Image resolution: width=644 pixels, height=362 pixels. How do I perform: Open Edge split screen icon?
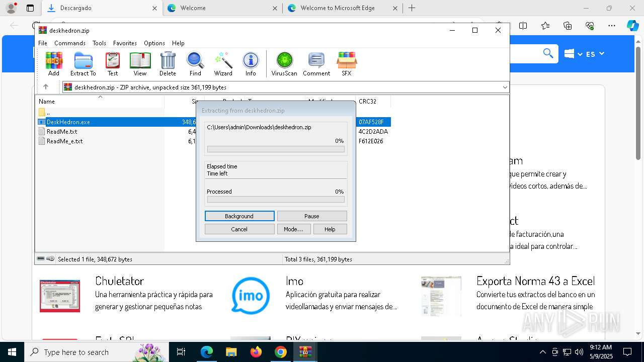[x=523, y=26]
